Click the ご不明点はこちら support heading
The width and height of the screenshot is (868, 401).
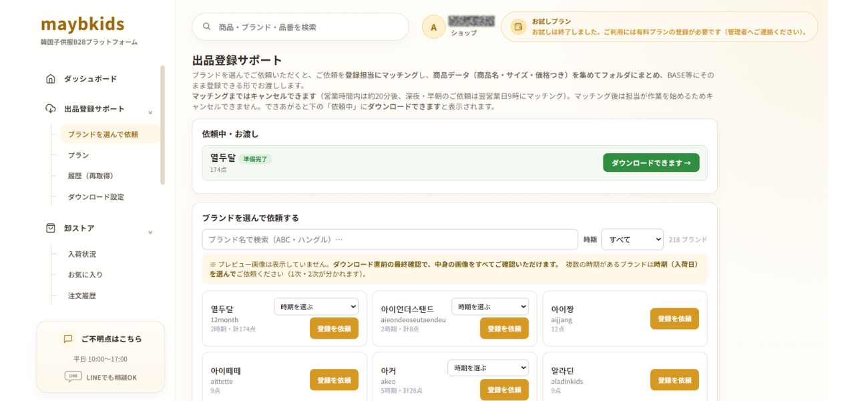coord(112,339)
